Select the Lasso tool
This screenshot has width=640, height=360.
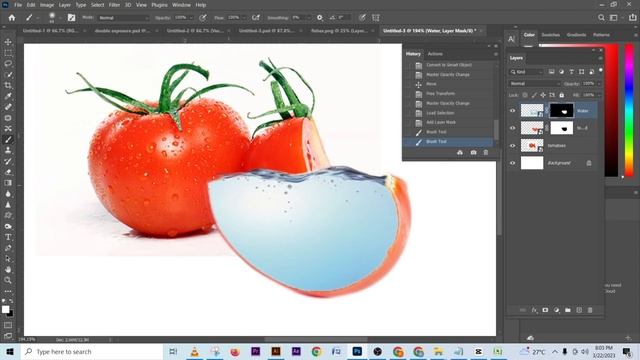coord(8,64)
